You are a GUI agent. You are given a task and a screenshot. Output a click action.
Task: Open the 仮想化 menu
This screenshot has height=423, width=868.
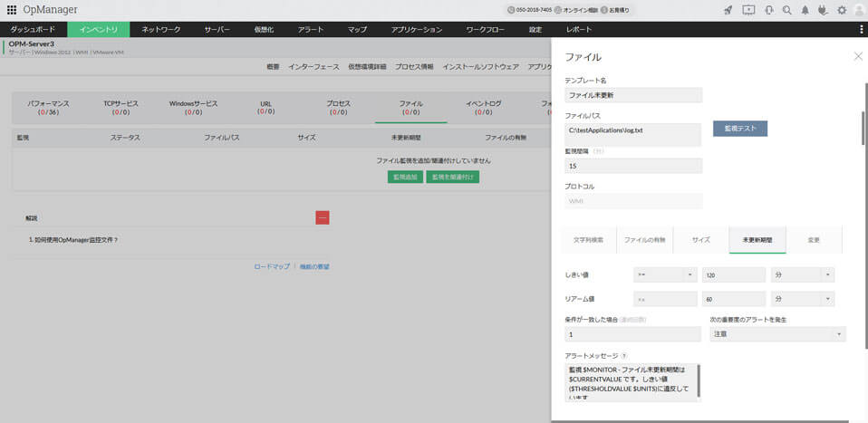click(264, 29)
